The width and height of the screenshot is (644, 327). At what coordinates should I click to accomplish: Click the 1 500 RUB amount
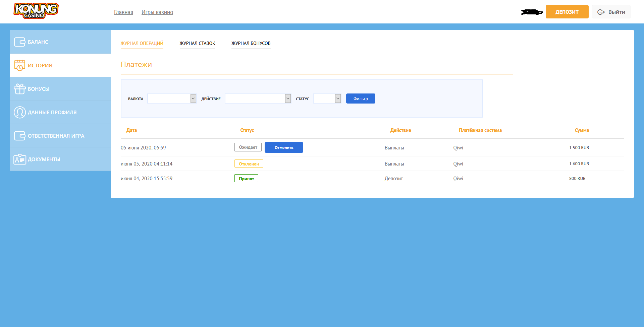579,148
